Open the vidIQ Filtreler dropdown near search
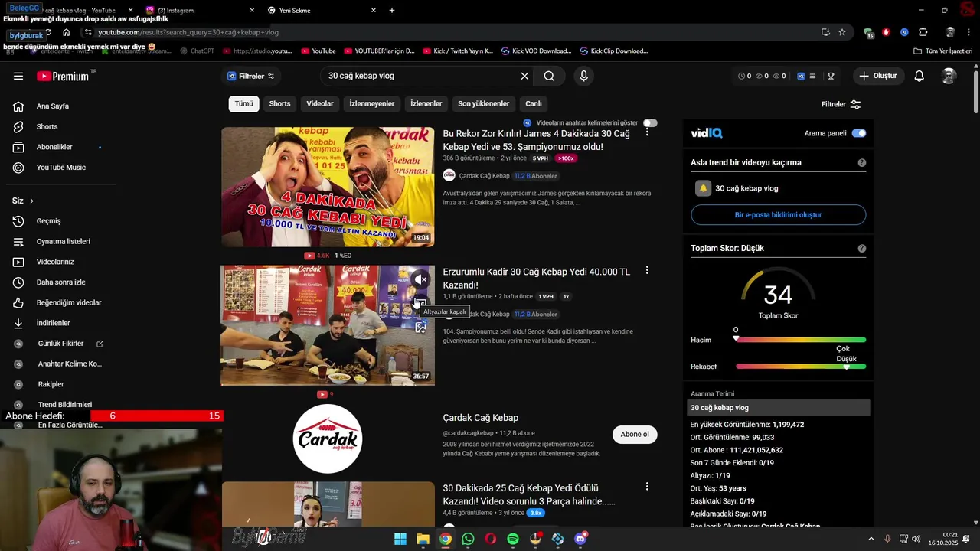Viewport: 980px width, 551px height. pos(250,76)
